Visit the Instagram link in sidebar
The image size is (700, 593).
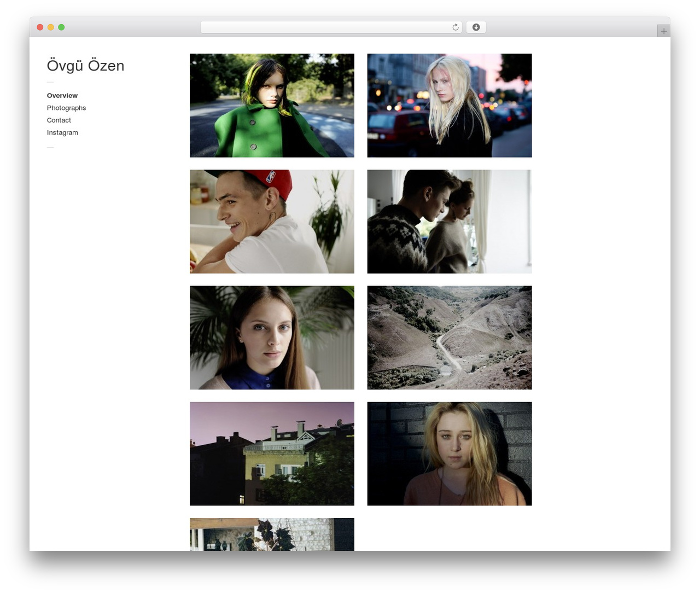(62, 132)
